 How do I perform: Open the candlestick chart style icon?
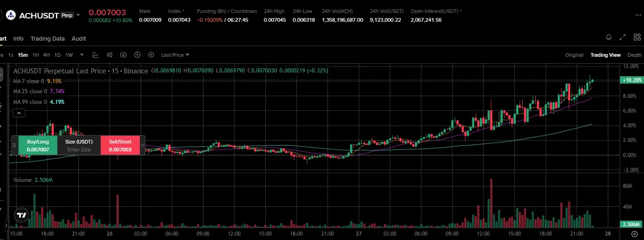(x=110, y=55)
